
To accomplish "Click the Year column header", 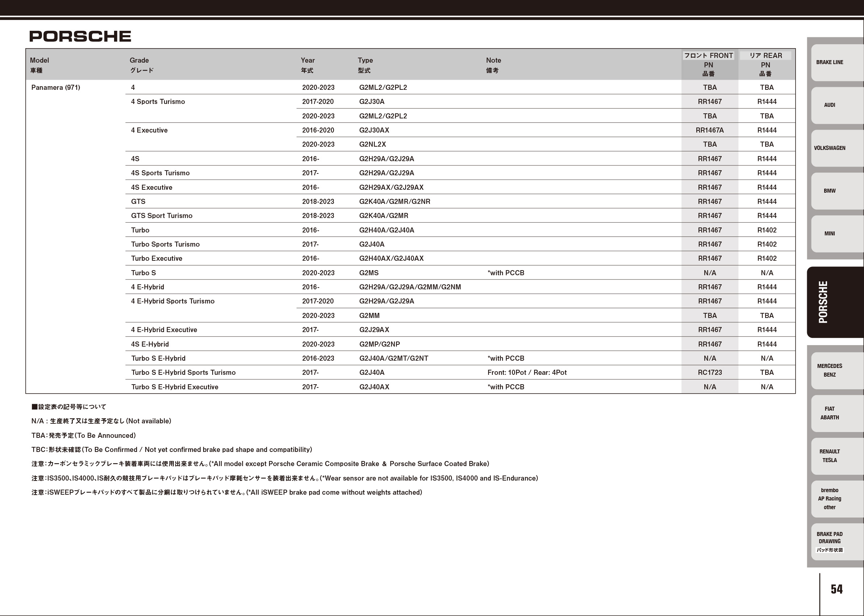I will [x=307, y=65].
